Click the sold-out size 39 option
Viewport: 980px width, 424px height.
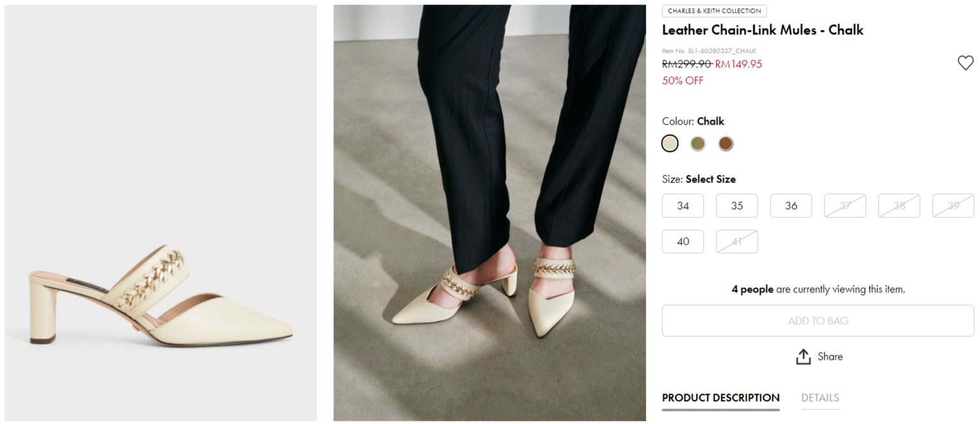pos(953,206)
